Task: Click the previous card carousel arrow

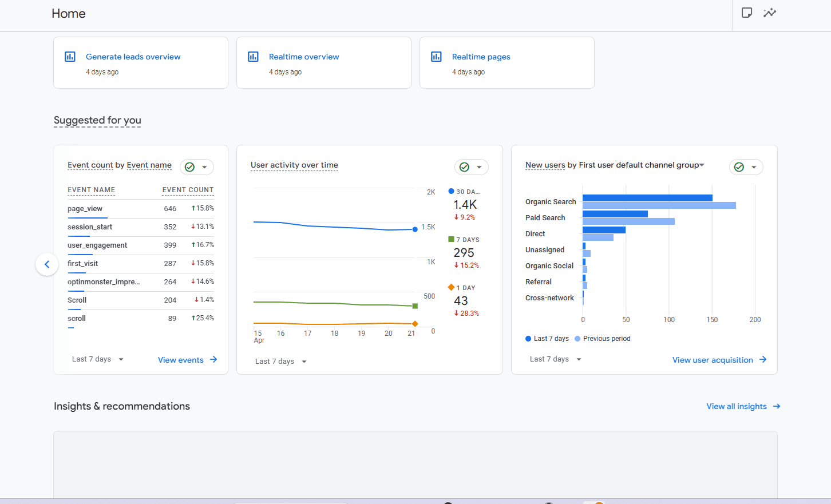Action: 47,264
